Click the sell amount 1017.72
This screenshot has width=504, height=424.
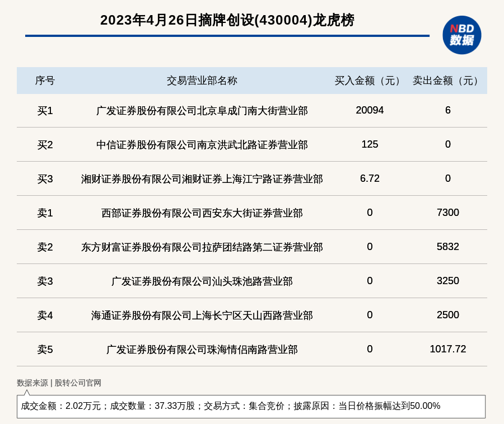pyautogui.click(x=448, y=348)
